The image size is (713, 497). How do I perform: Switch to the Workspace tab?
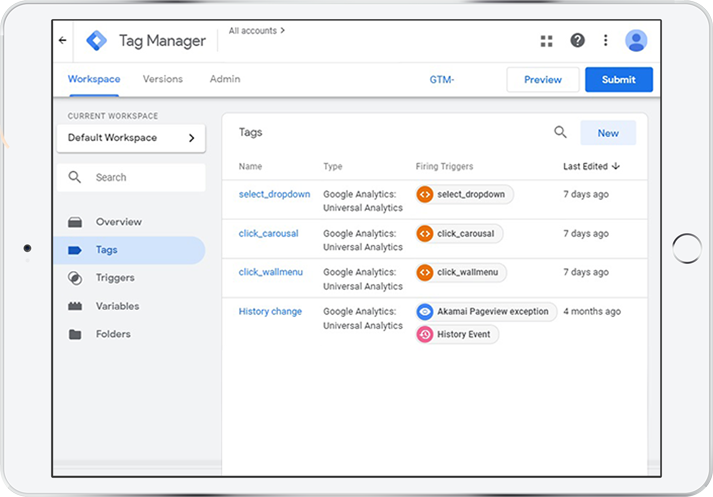pos(94,79)
